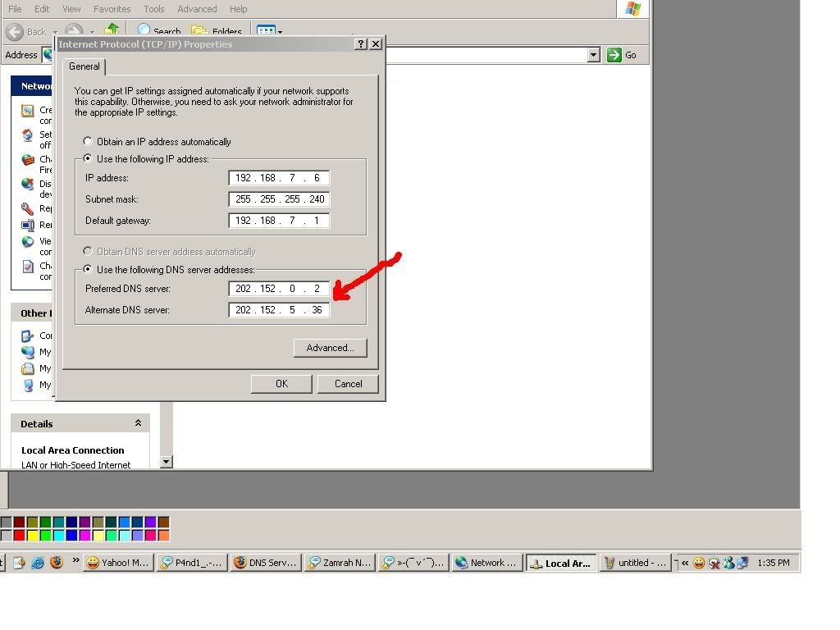The width and height of the screenshot is (840, 630).
Task: Expand hidden system tray icons arrow
Action: click(x=685, y=563)
